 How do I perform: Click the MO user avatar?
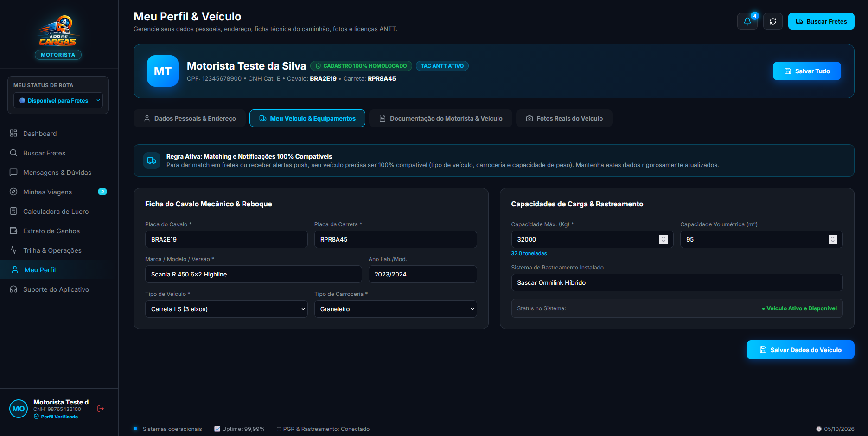click(19, 409)
